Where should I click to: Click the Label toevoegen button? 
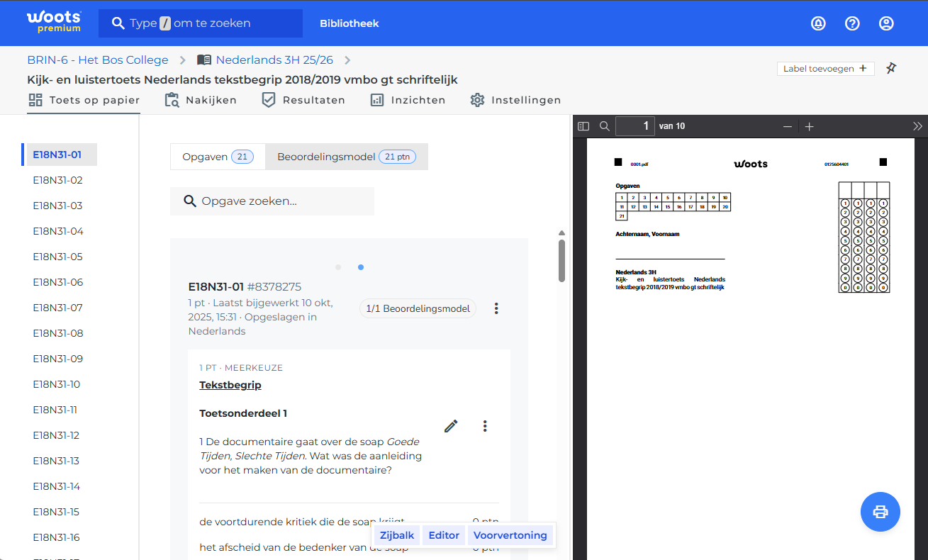pos(825,68)
